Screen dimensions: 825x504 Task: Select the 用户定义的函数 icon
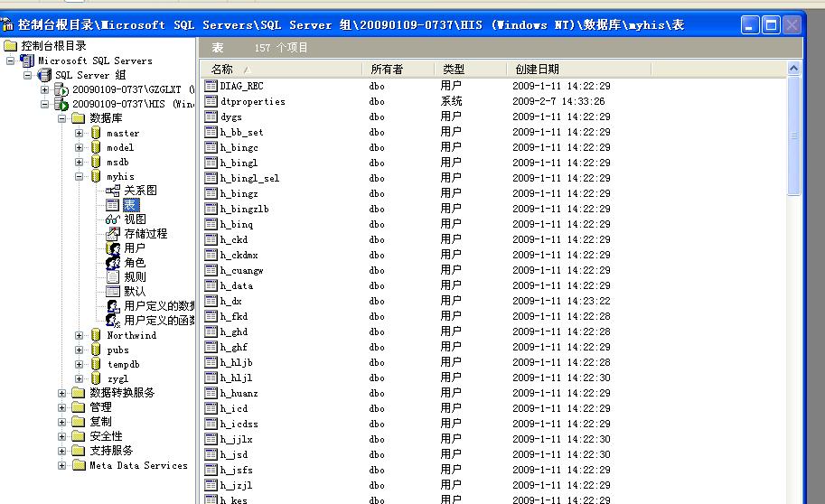coord(113,320)
